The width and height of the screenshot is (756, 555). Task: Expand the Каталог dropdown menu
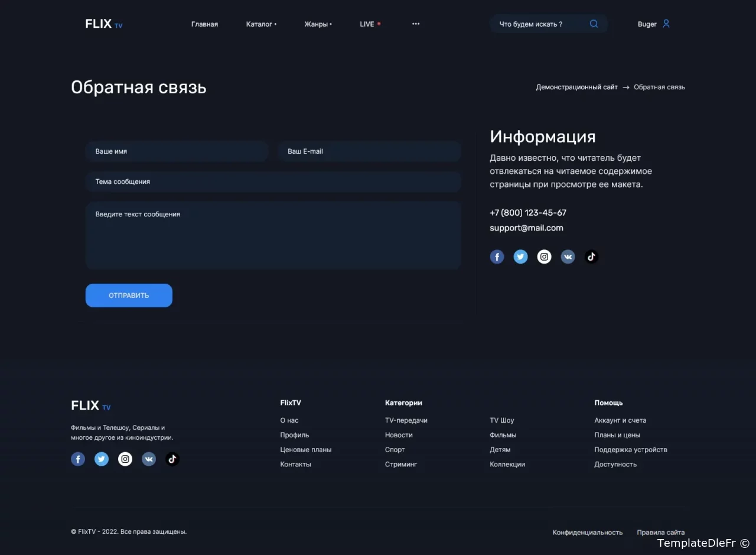tap(261, 24)
